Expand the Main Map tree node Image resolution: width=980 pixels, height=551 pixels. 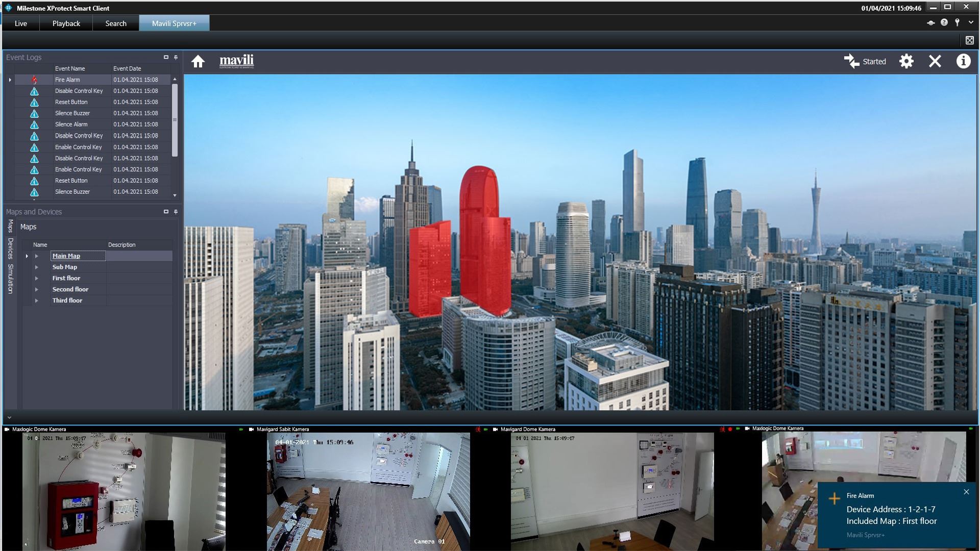(36, 256)
